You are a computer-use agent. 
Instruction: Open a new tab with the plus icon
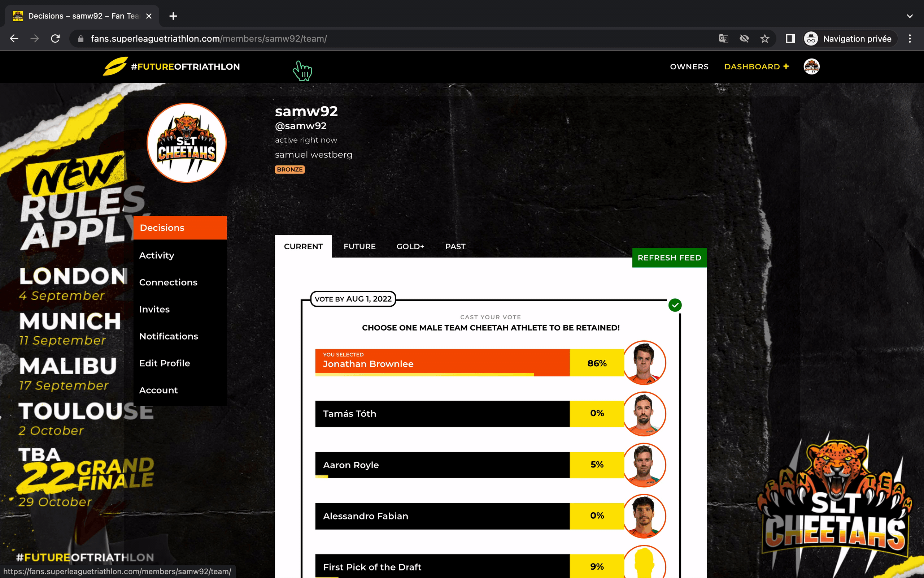[x=173, y=16]
